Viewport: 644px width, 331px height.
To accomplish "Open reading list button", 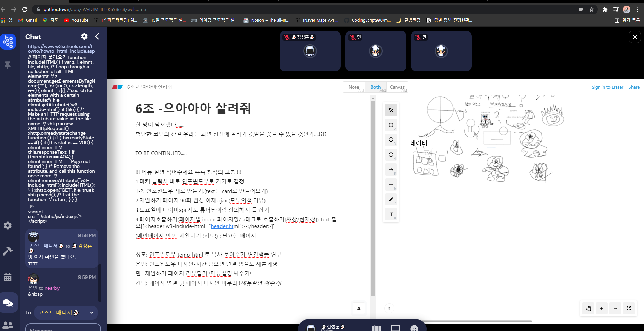I will coord(627,20).
